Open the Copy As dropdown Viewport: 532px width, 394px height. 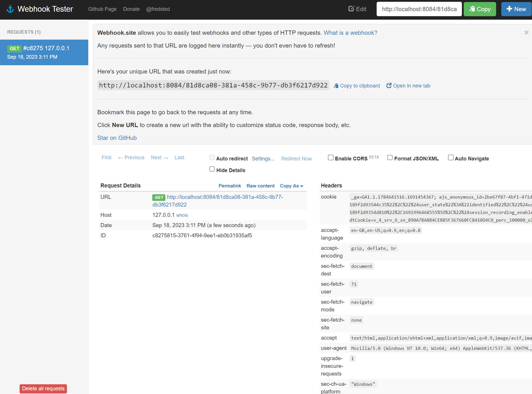pyautogui.click(x=291, y=186)
